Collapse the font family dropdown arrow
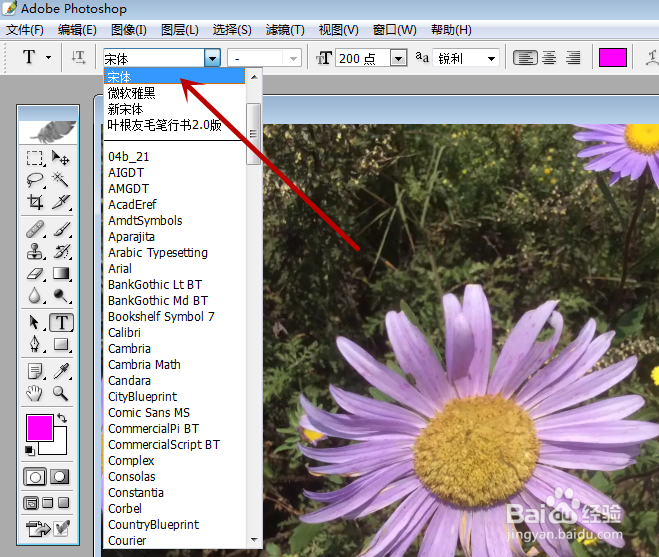659x557 pixels. (213, 58)
